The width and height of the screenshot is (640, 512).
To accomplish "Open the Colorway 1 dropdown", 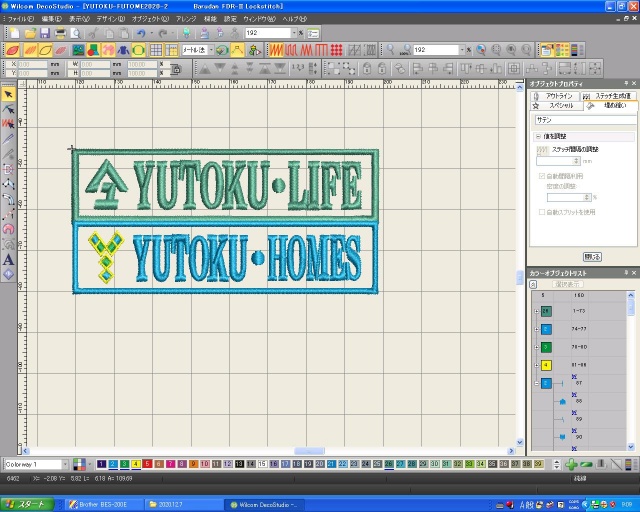I will [65, 464].
